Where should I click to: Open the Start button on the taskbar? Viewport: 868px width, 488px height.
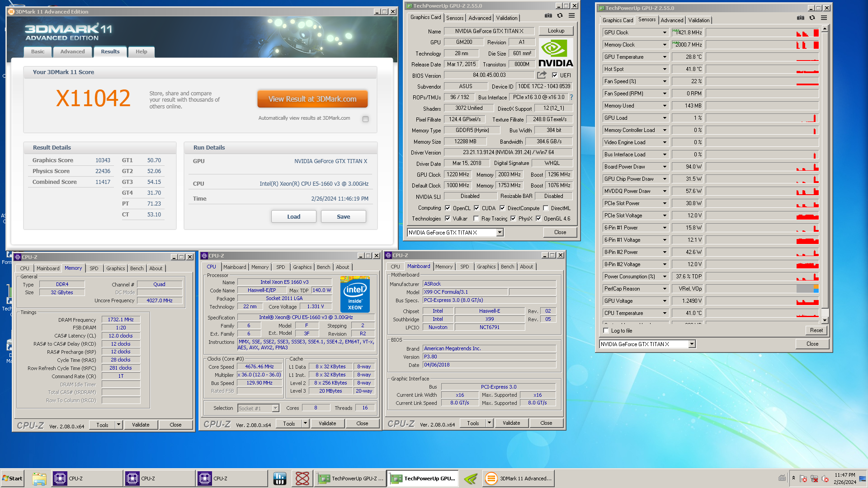tap(13, 479)
